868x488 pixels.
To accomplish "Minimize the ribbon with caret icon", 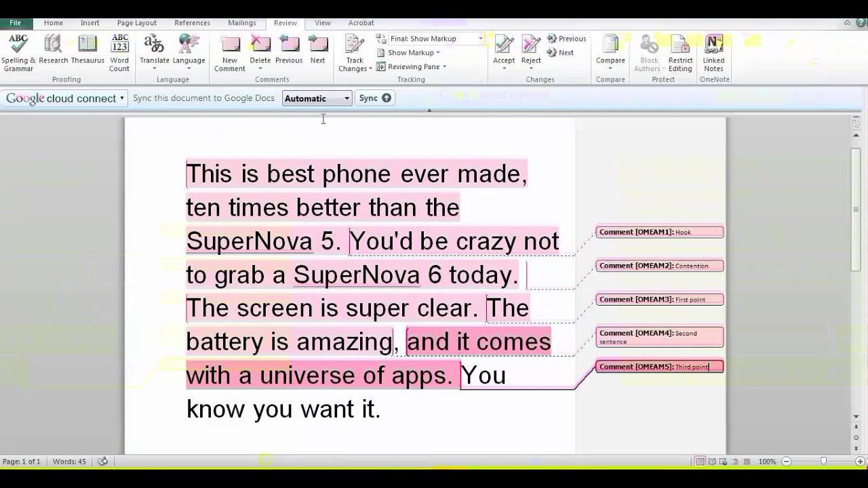I will pyautogui.click(x=848, y=22).
